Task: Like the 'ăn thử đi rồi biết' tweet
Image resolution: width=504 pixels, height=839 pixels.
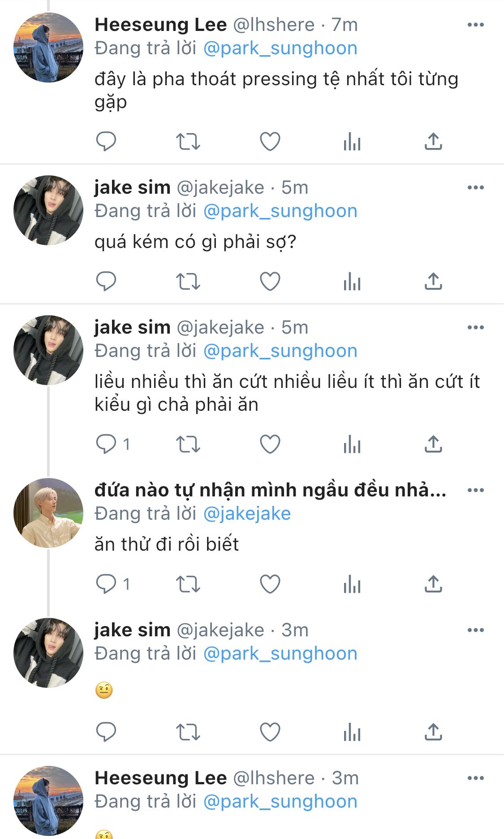Action: click(270, 584)
